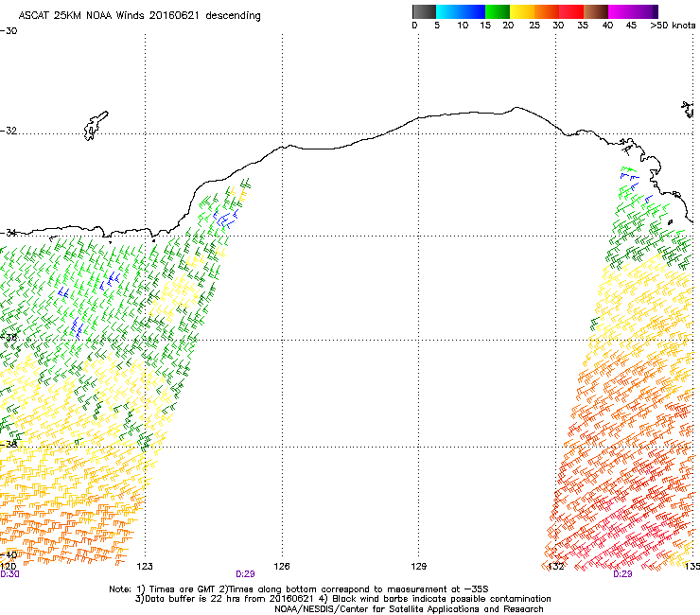Click the '0:29' time label near longitude 135

[x=622, y=574]
